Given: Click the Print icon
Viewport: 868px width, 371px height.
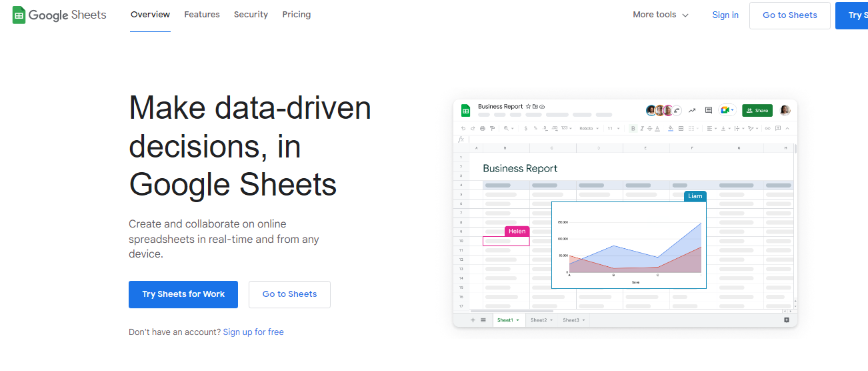Looking at the screenshot, I should click(x=483, y=128).
